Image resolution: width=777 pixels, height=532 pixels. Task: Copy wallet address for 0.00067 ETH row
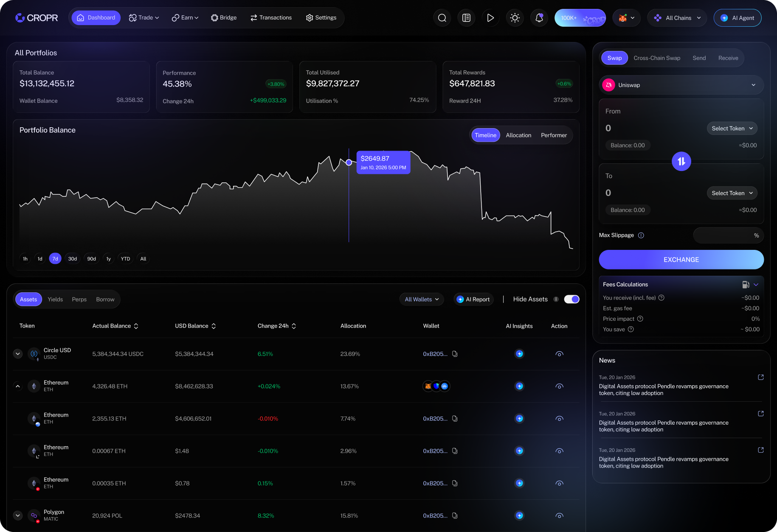pyautogui.click(x=455, y=451)
